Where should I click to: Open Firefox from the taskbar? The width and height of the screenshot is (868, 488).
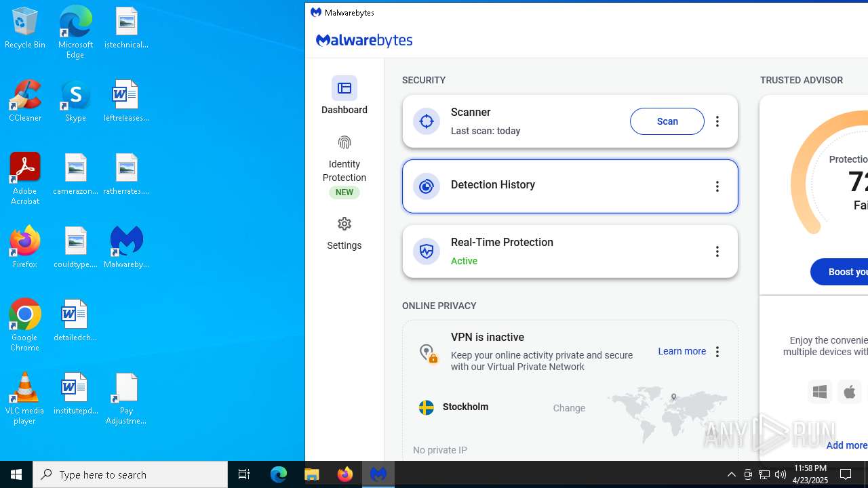[345, 474]
